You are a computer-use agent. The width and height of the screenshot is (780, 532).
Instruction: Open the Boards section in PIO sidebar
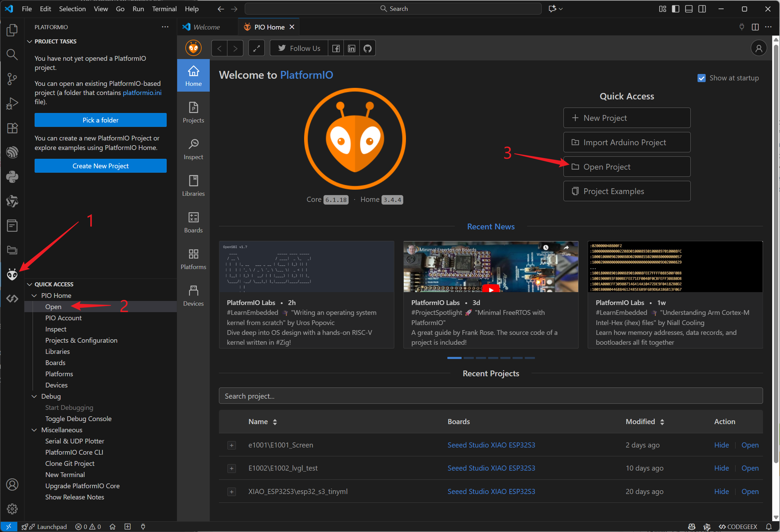coord(193,222)
